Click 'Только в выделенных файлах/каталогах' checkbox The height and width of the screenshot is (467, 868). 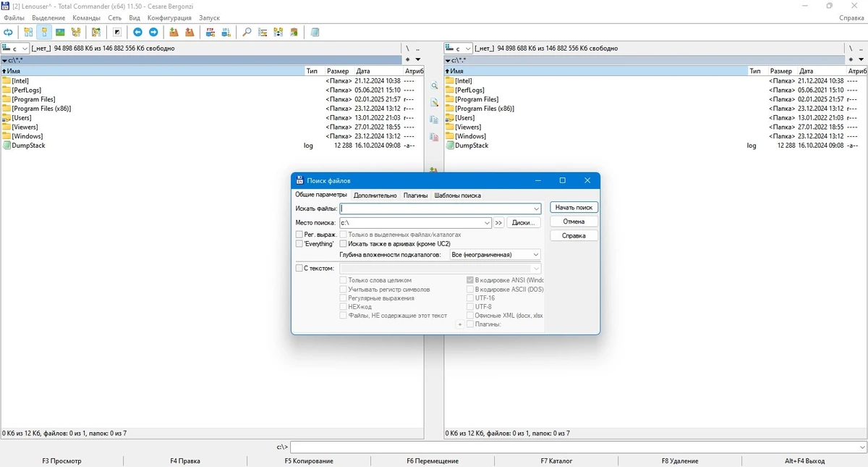tap(344, 235)
